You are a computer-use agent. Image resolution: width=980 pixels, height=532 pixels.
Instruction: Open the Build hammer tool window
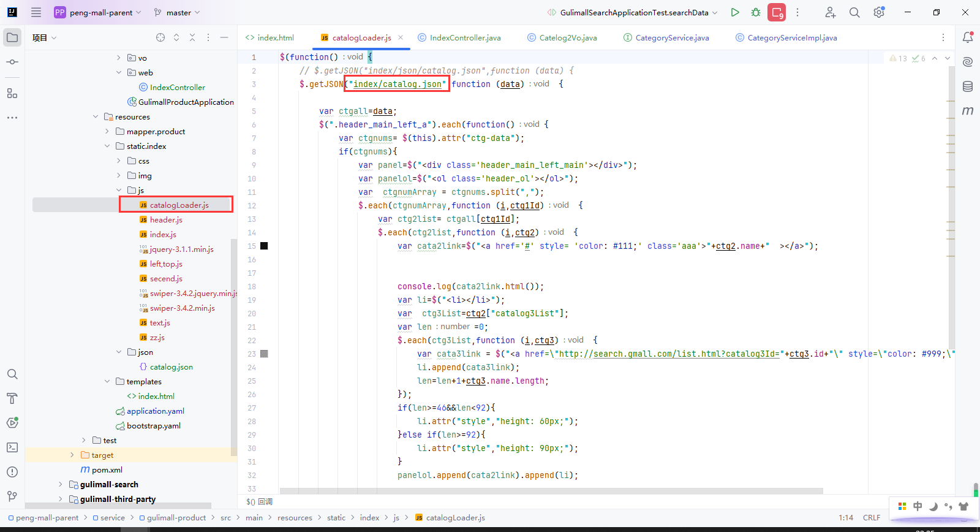12,398
